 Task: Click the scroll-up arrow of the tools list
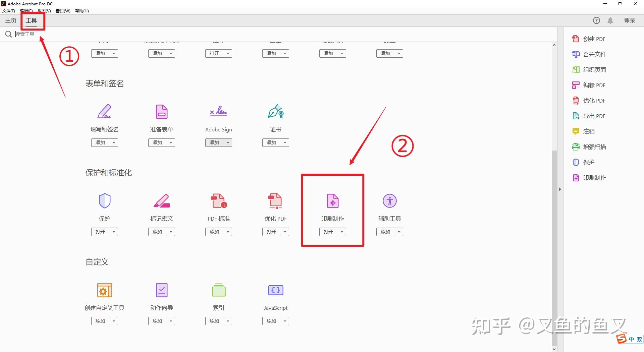(x=554, y=45)
